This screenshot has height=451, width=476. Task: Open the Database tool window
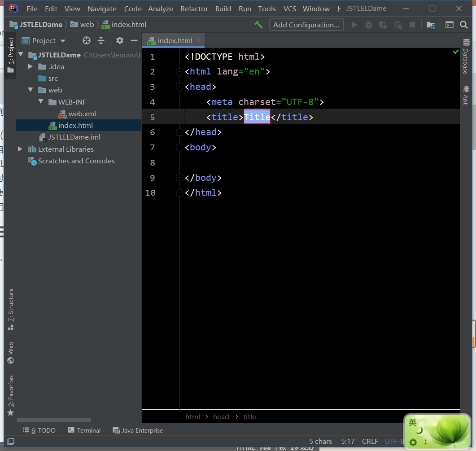[x=466, y=57]
